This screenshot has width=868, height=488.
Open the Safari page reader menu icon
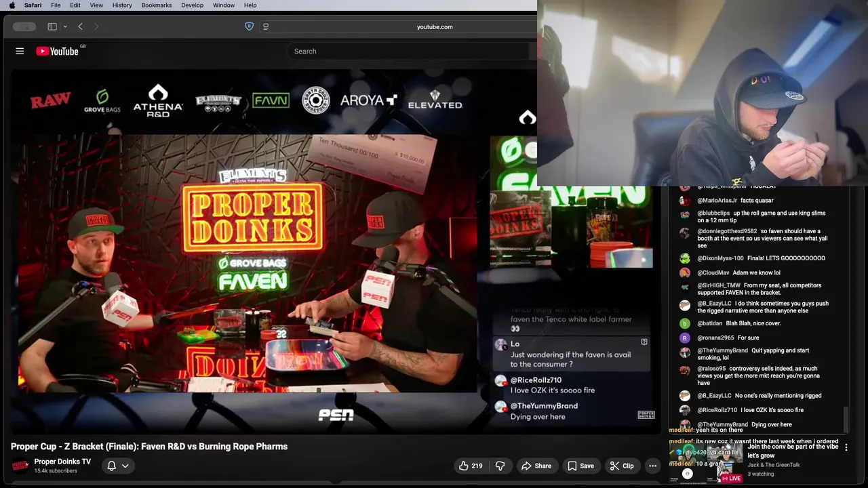point(266,26)
